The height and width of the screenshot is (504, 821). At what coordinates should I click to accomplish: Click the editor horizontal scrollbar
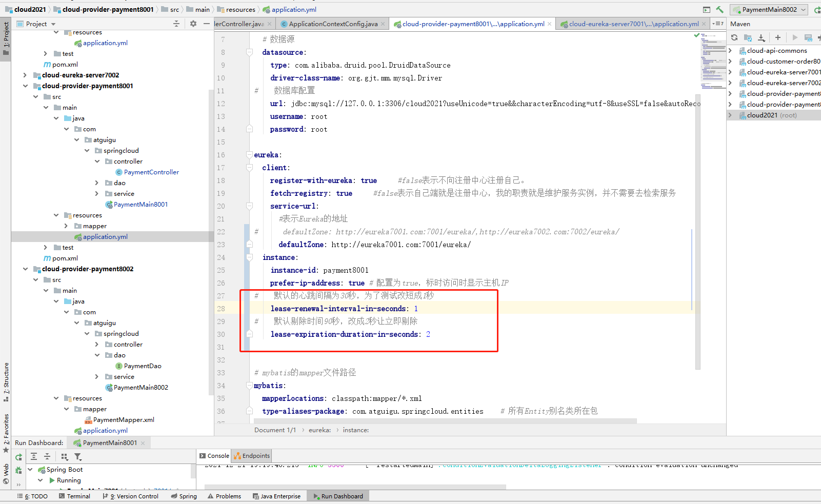tap(446, 420)
